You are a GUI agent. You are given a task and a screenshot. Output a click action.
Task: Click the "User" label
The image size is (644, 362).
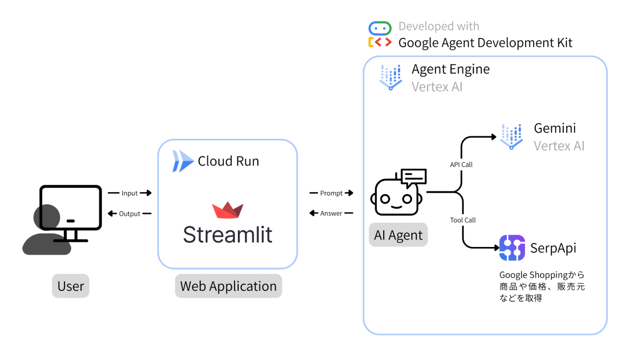(70, 286)
